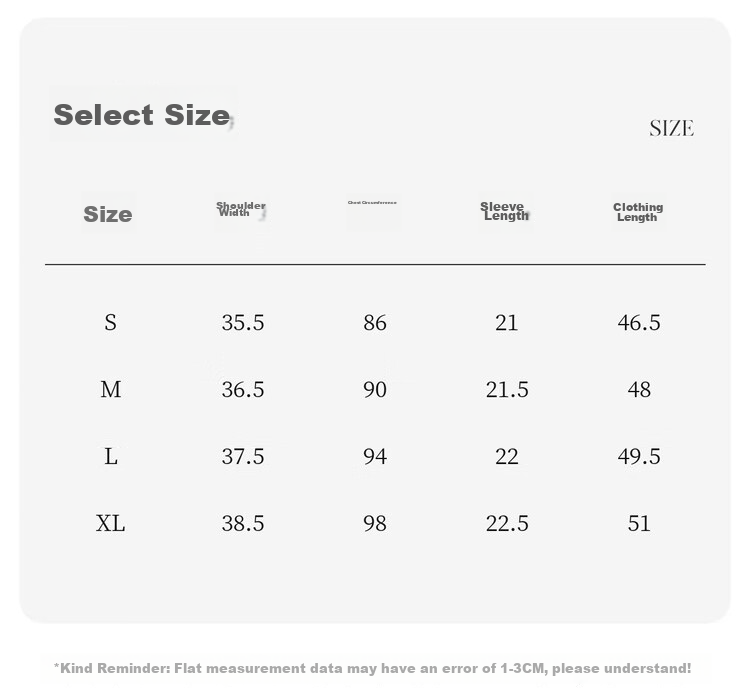
Task: Choose the XL size row label
Action: [110, 523]
